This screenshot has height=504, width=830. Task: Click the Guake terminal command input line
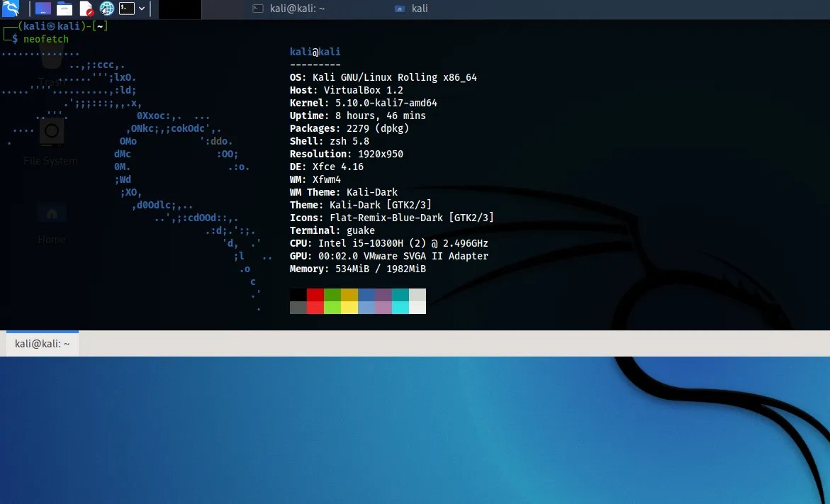tap(45, 39)
